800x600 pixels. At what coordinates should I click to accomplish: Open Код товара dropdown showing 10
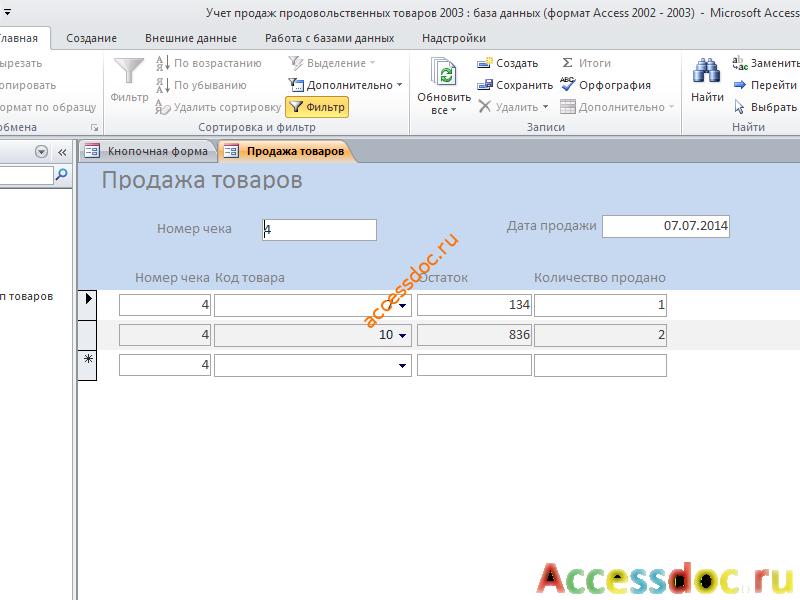click(x=403, y=335)
